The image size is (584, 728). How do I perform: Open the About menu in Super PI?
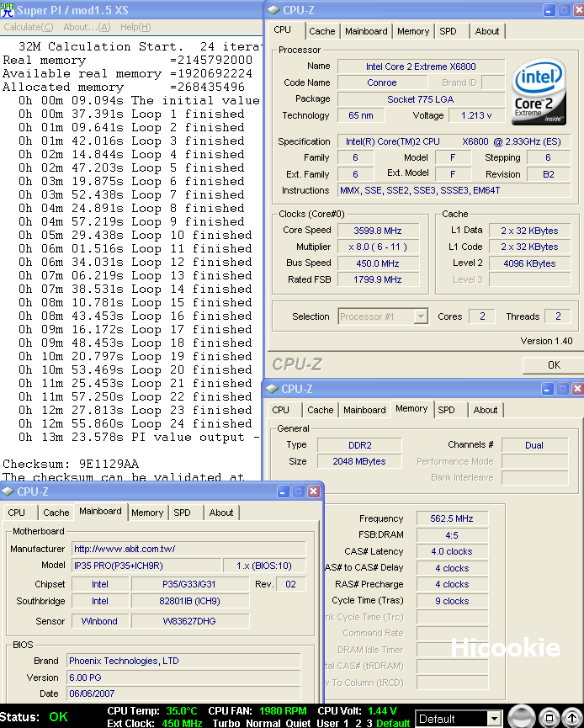(87, 28)
